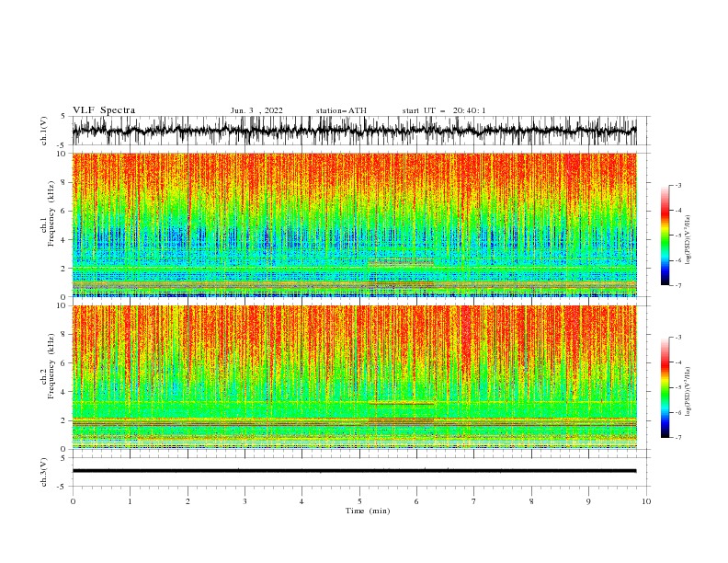Click time axis tick label "6"

pyautogui.click(x=416, y=501)
